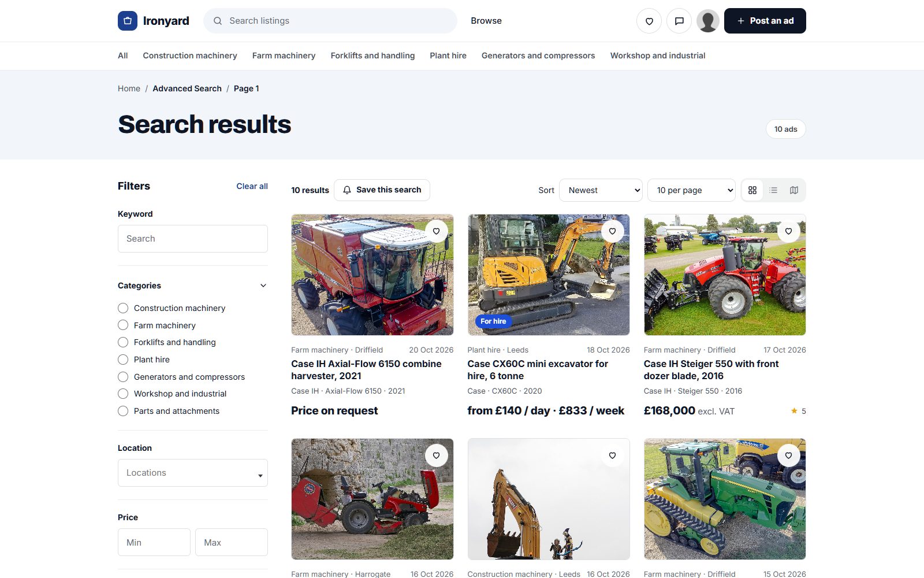Open the user profile avatar
924x578 pixels.
pyautogui.click(x=708, y=21)
